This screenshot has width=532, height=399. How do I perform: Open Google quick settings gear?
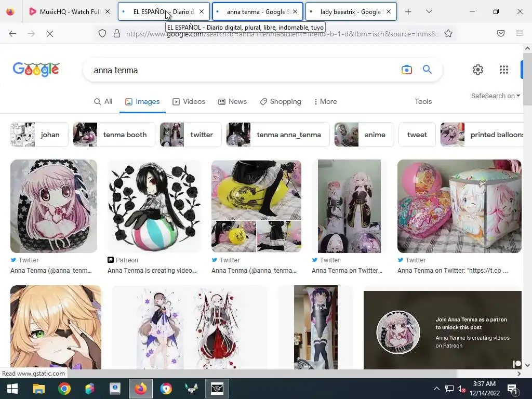478,70
